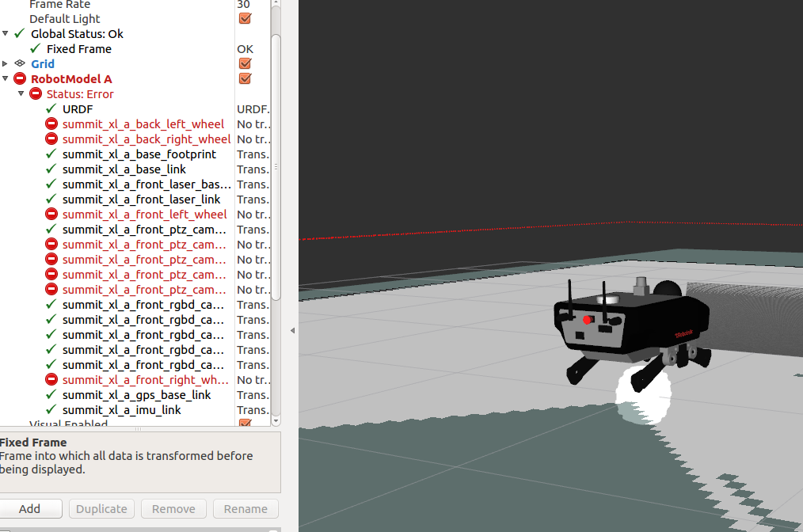Select the summit_xl_a_gps_base_link status row

click(x=136, y=394)
